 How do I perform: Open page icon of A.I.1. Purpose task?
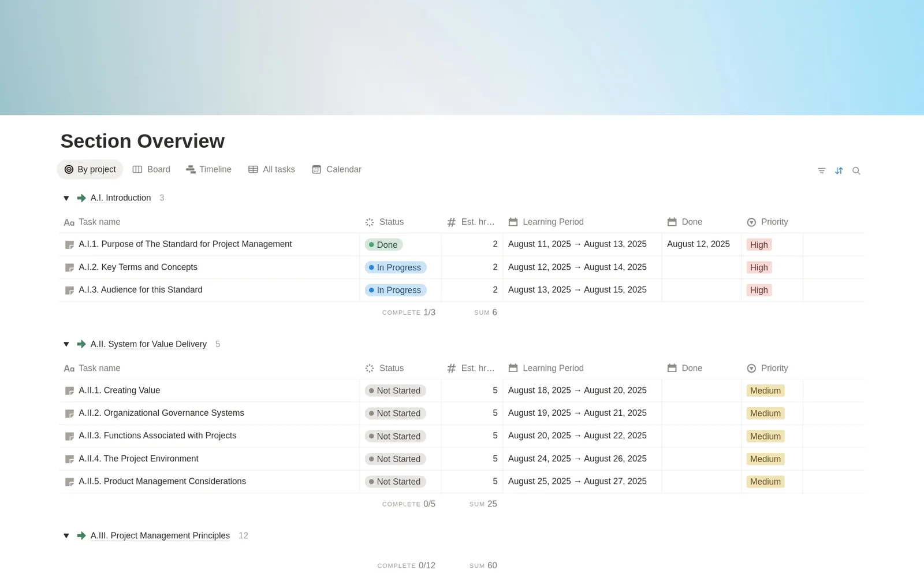point(69,245)
